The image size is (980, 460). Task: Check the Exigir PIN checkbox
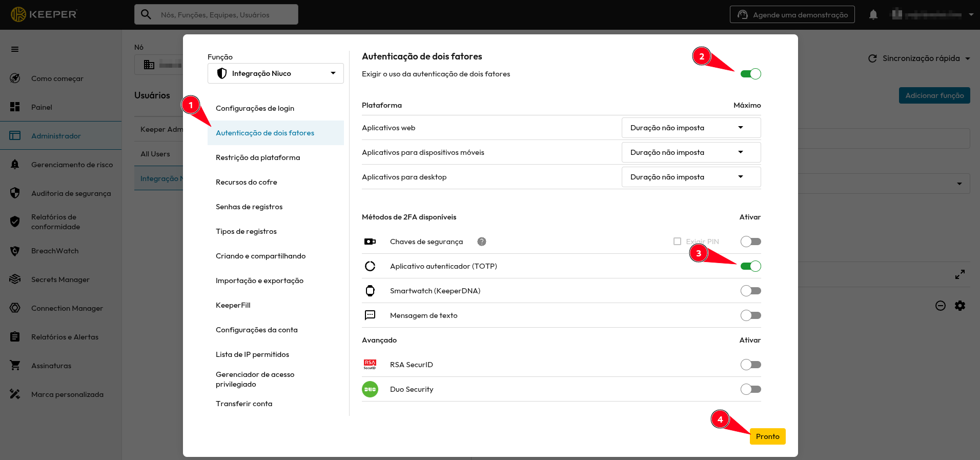pos(677,241)
